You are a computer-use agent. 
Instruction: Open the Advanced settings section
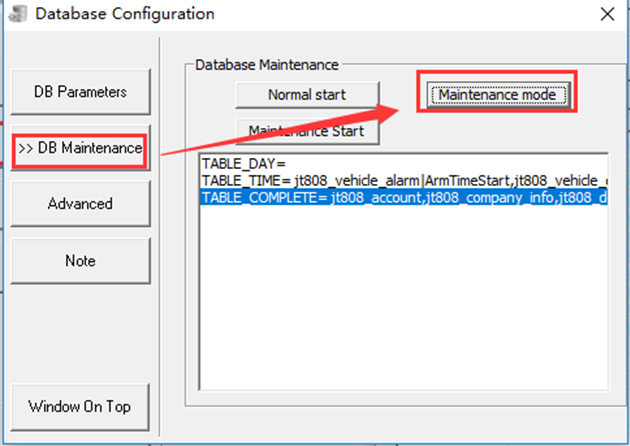[x=80, y=204]
